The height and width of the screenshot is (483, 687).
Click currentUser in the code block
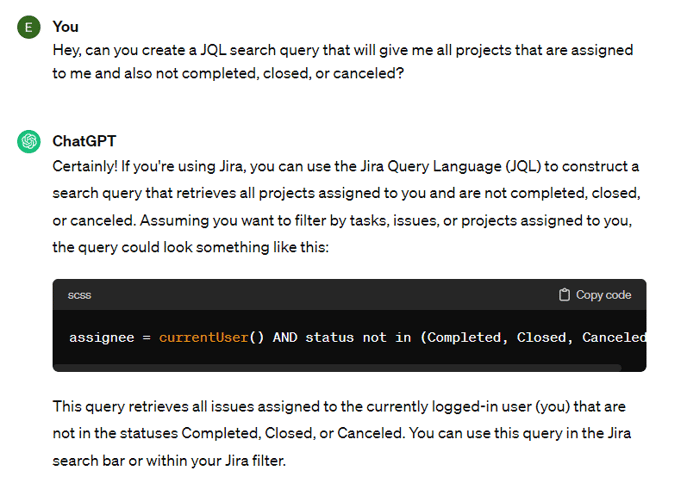tap(204, 337)
